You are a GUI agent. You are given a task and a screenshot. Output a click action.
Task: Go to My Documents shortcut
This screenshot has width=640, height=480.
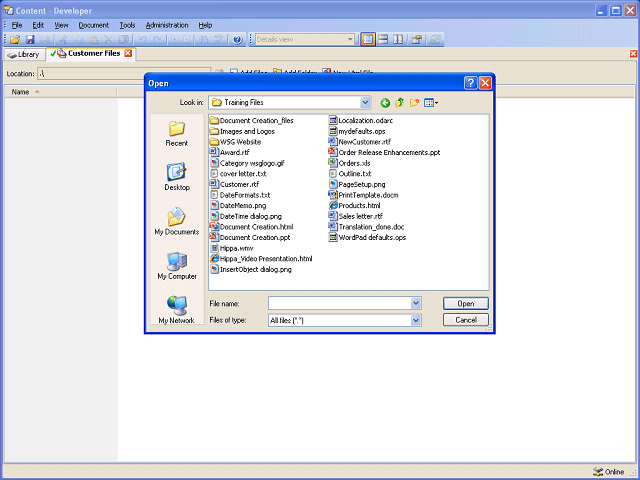pyautogui.click(x=177, y=221)
